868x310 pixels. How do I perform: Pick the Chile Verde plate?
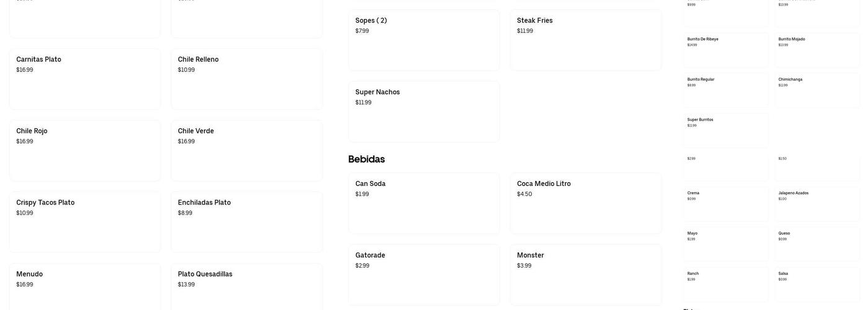pyautogui.click(x=247, y=151)
